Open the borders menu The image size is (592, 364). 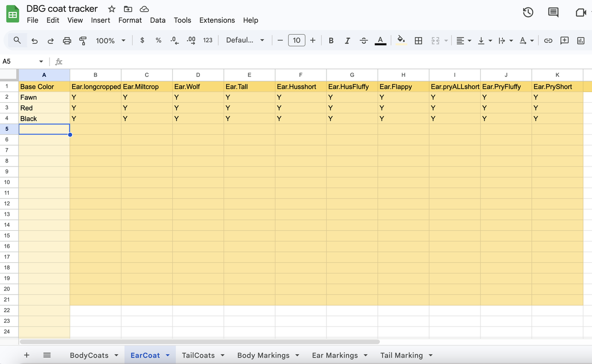pos(418,41)
